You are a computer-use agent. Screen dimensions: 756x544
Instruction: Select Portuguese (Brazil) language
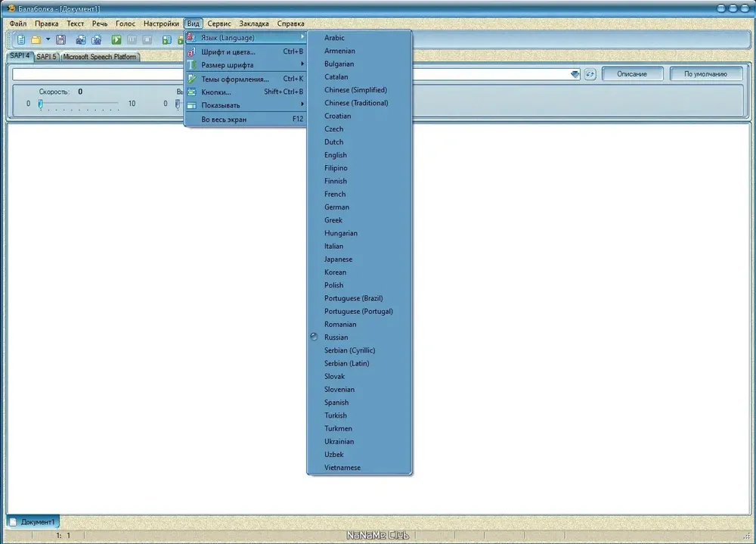click(x=359, y=298)
